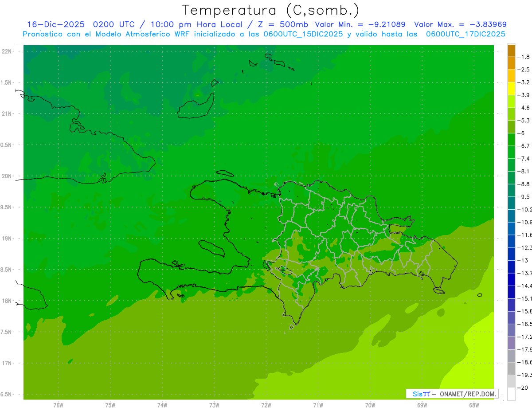This screenshot has width=532, height=411.
Task: Click the '72W' longitude label
Action: point(266,405)
